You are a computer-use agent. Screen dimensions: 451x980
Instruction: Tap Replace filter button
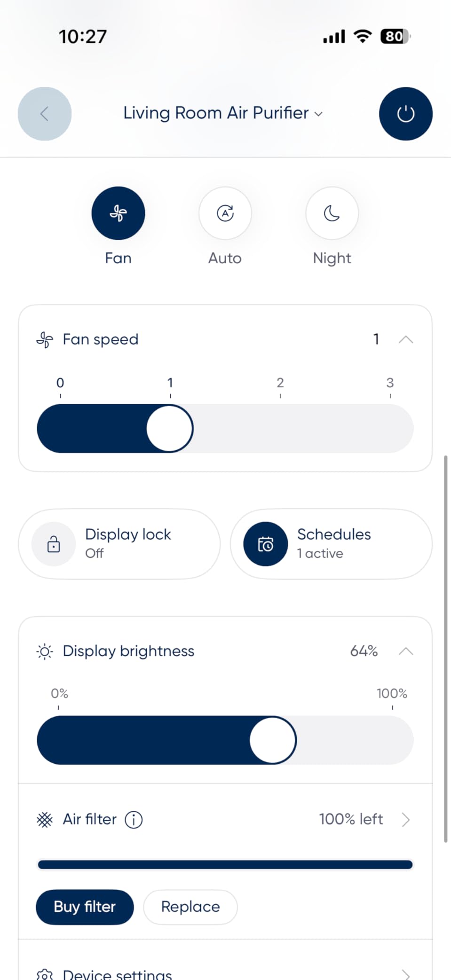tap(190, 907)
